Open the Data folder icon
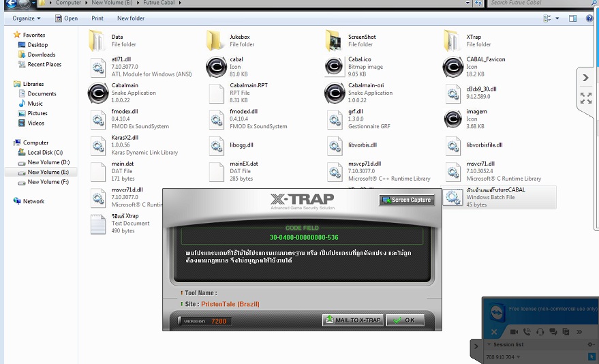Image resolution: width=599 pixels, height=364 pixels. click(97, 40)
